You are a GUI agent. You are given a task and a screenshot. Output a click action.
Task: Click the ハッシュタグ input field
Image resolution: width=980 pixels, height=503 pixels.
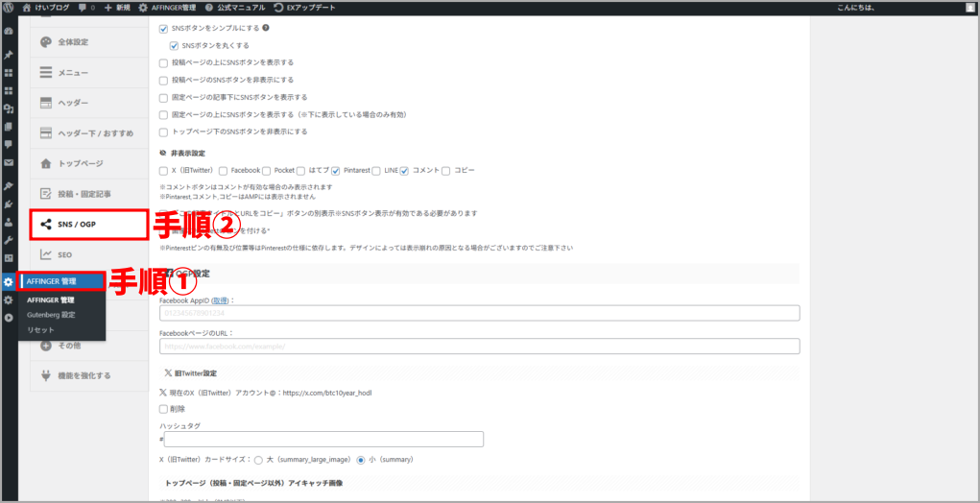tap(323, 440)
